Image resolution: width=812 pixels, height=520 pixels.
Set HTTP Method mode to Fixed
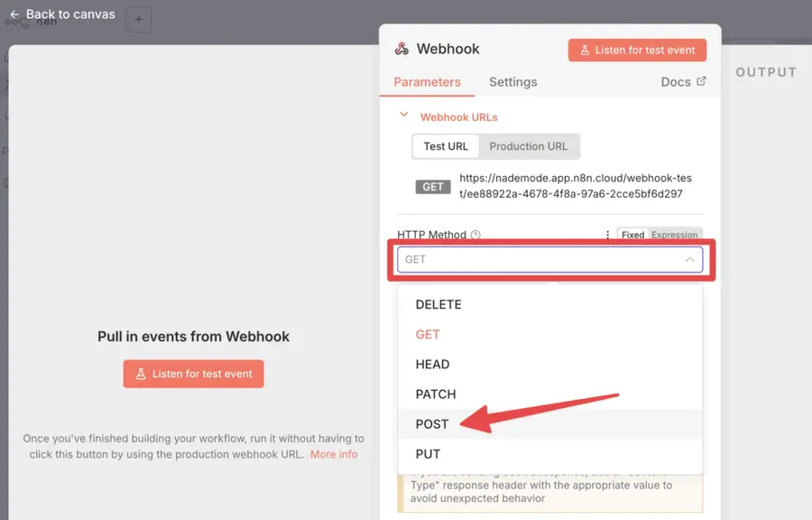point(632,235)
